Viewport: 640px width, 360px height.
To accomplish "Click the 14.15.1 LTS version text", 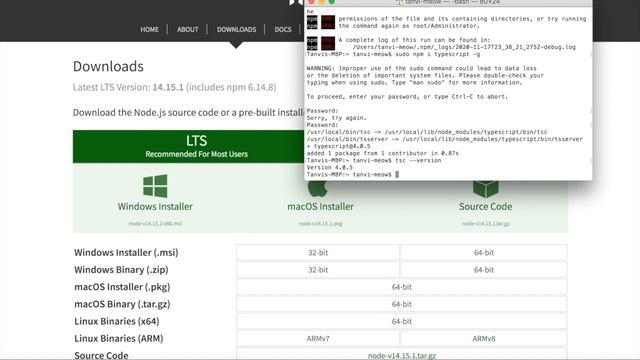I will coord(168,87).
